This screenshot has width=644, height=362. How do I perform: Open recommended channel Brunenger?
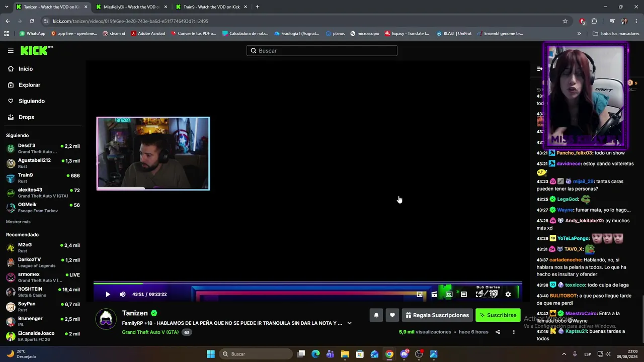[42, 321]
